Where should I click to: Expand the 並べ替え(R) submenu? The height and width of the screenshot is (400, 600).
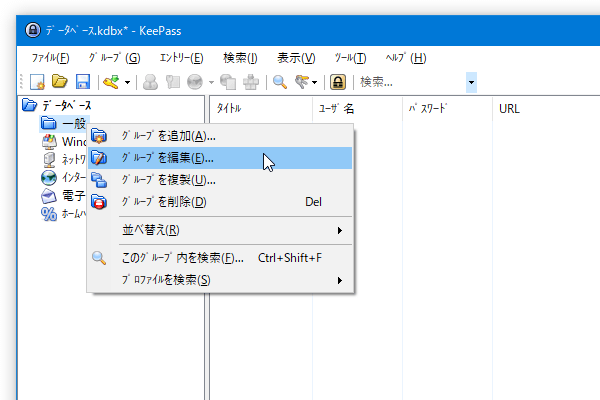point(220,230)
